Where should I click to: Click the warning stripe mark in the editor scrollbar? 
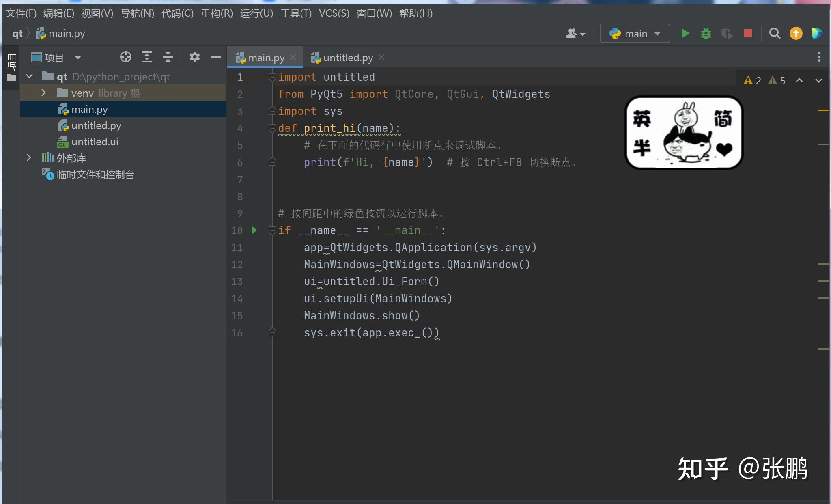(823, 110)
